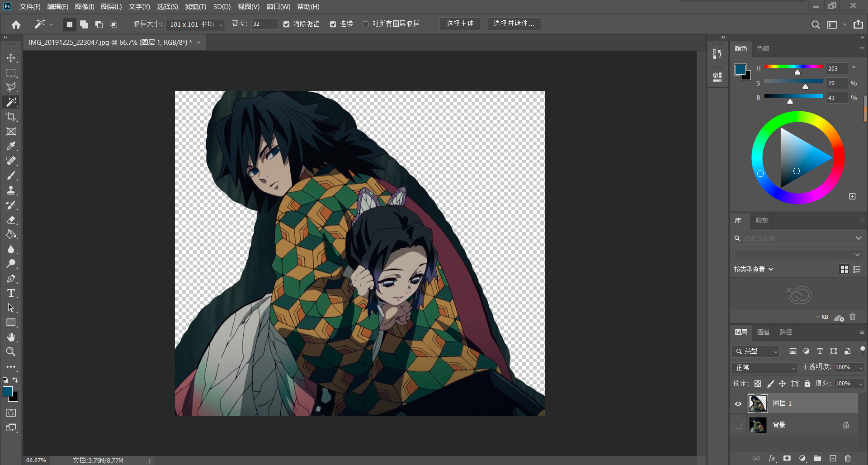The image size is (868, 465).
Task: Select the Move tool
Action: (x=11, y=58)
